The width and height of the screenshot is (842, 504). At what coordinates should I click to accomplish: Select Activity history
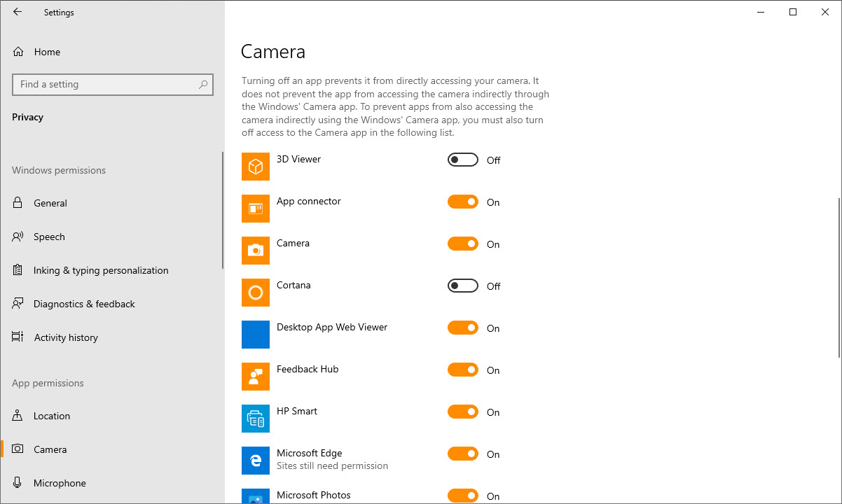[x=112, y=337]
